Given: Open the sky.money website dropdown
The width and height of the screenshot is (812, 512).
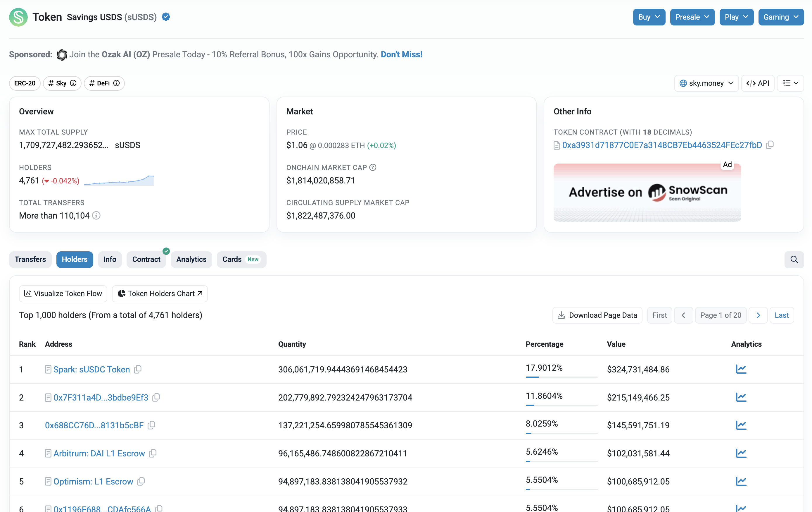Looking at the screenshot, I should click(x=706, y=83).
